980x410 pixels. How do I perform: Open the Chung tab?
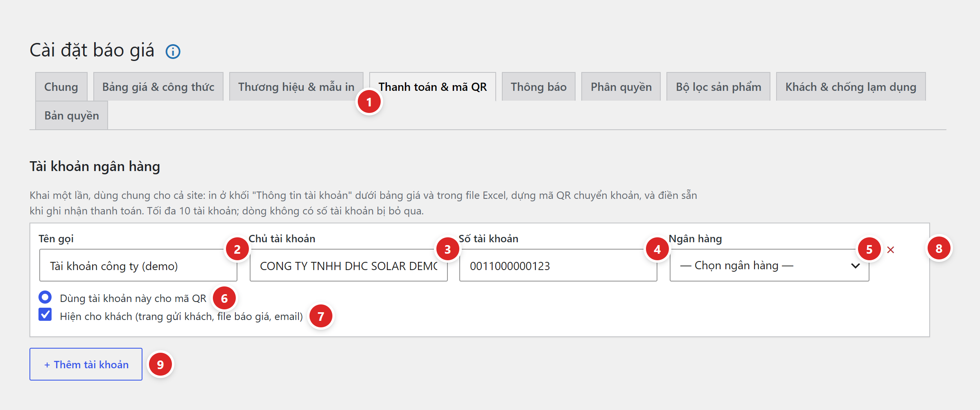(61, 87)
